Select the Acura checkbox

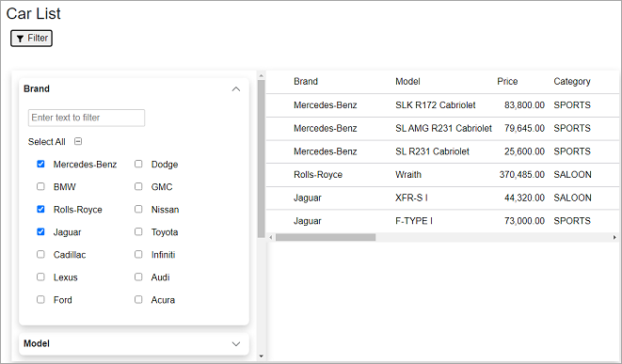click(x=138, y=299)
